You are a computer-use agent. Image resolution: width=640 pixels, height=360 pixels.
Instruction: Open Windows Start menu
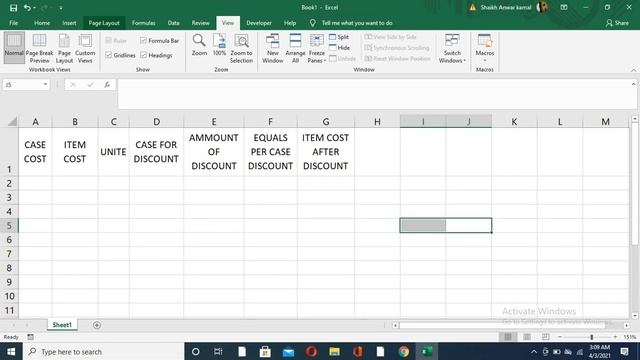click(x=11, y=351)
